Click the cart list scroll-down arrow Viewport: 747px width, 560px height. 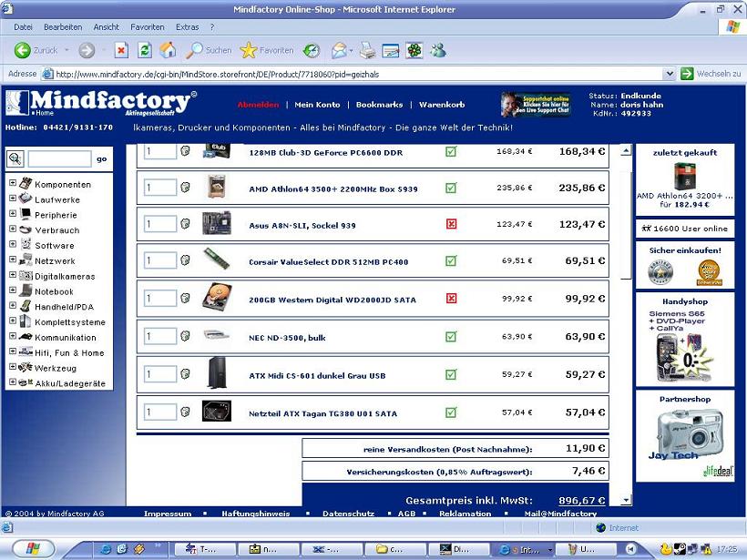pyautogui.click(x=626, y=500)
